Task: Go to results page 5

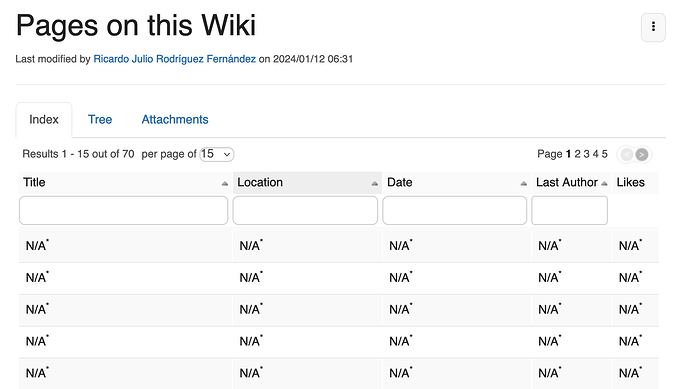Action: (605, 154)
